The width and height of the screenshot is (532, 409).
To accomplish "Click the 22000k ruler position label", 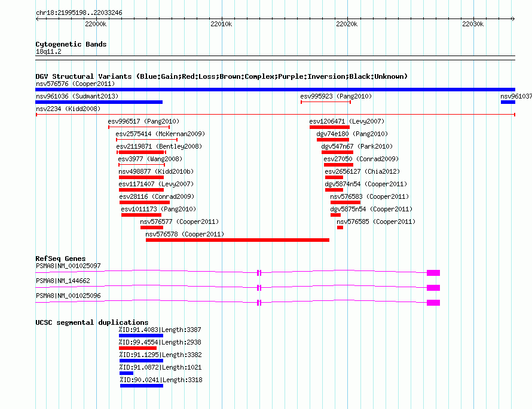I will click(x=96, y=24).
